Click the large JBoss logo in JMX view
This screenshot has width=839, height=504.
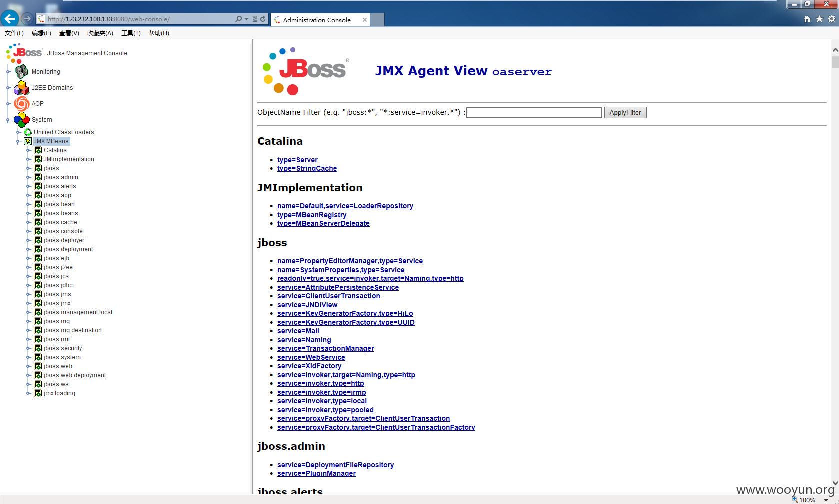click(306, 71)
